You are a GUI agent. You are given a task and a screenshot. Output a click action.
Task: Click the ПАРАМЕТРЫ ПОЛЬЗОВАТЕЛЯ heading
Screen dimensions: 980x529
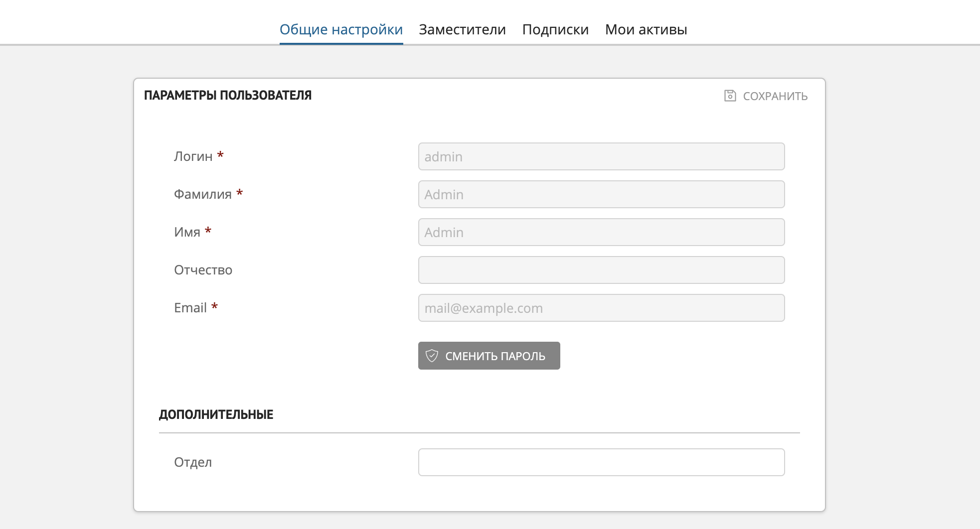pos(228,95)
